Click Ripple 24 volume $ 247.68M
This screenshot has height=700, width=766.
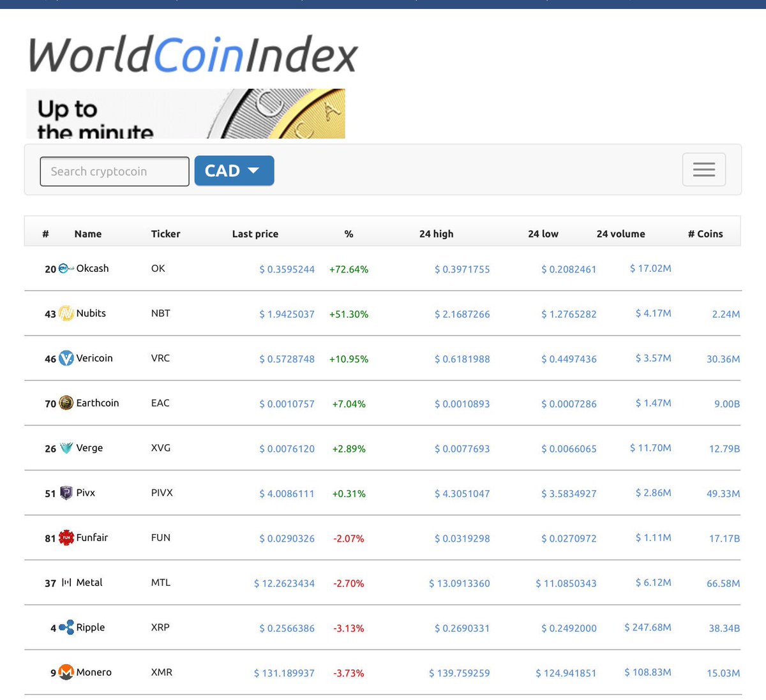pos(648,627)
